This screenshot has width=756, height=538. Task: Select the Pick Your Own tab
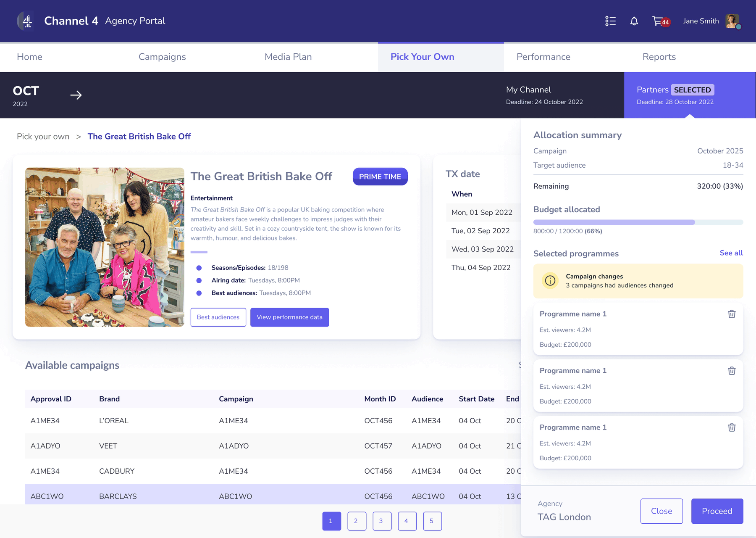pyautogui.click(x=441, y=57)
